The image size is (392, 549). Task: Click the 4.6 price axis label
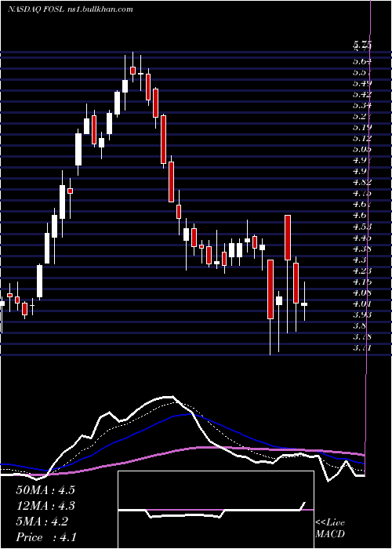click(360, 215)
